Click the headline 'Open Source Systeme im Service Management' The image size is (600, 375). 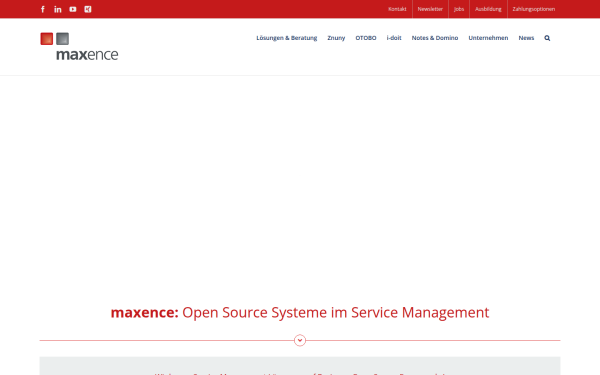tap(336, 313)
